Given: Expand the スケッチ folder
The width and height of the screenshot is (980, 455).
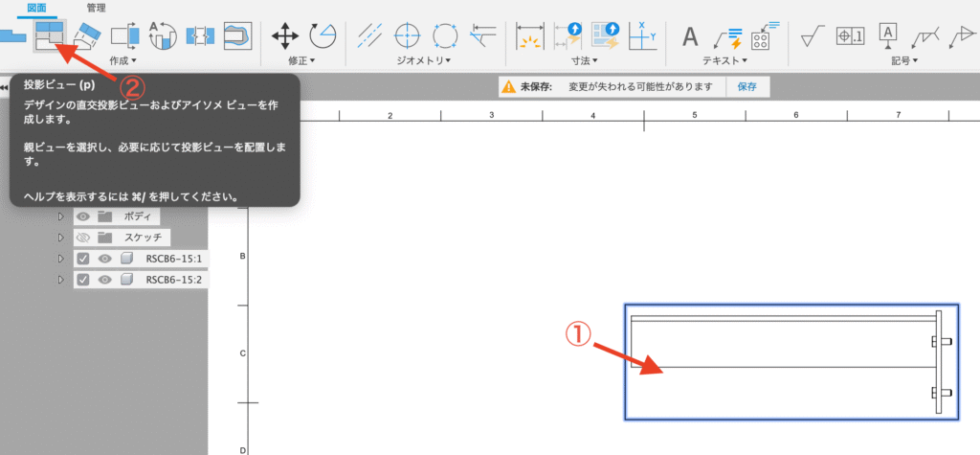Looking at the screenshot, I should pos(60,238).
